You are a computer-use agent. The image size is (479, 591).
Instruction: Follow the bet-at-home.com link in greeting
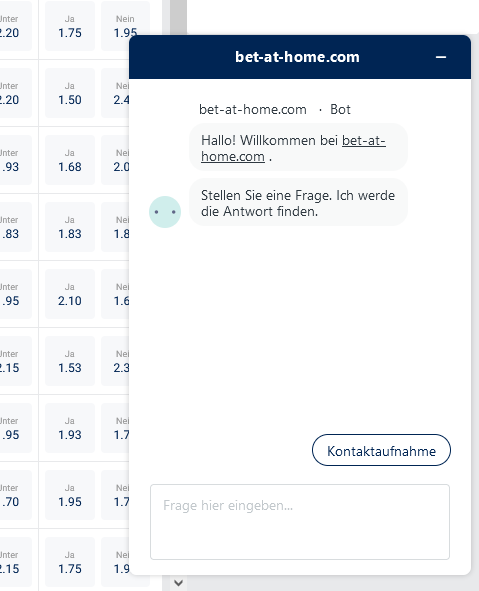[x=293, y=148]
